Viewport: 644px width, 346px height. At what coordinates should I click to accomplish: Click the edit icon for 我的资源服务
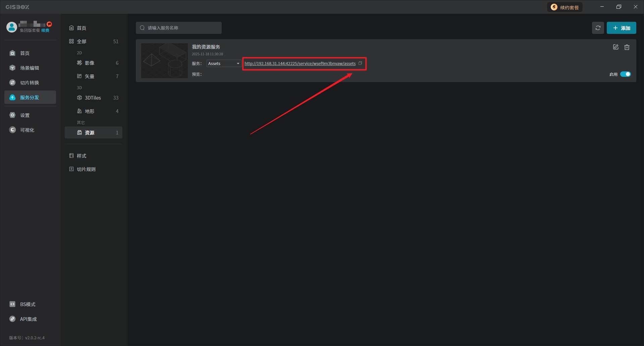(615, 47)
